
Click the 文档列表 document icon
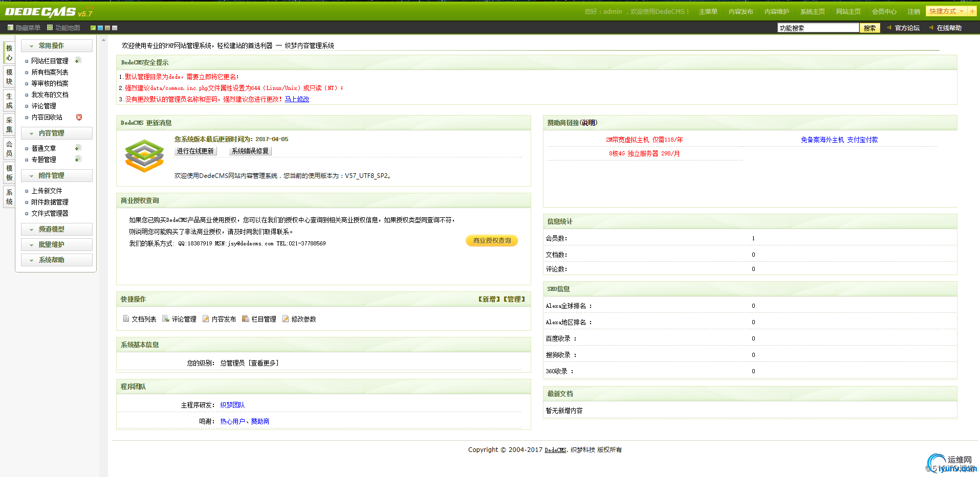[126, 319]
